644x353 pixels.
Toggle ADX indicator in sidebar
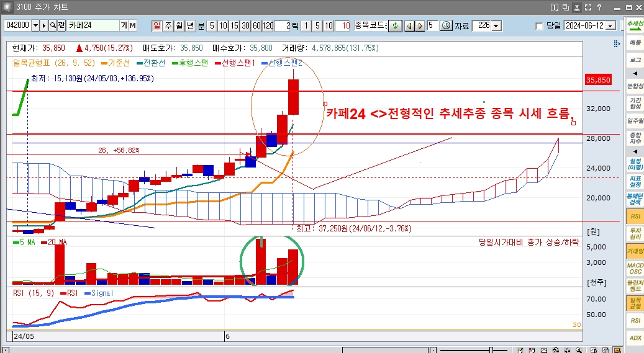click(635, 338)
